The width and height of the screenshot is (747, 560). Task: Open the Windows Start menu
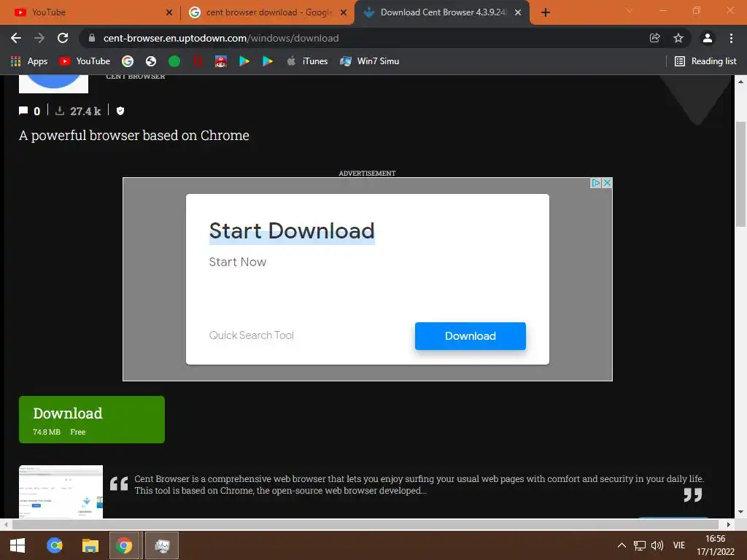click(x=18, y=545)
